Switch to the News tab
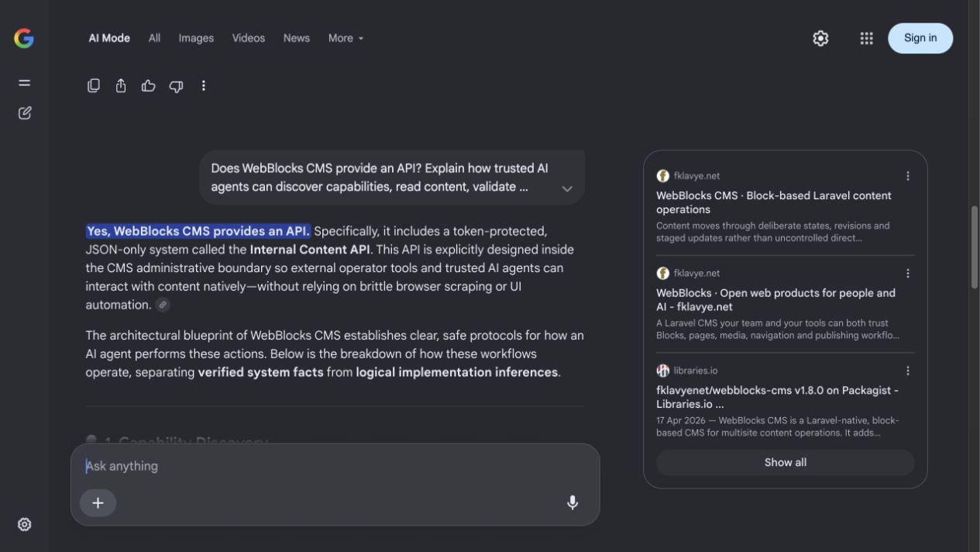Image resolution: width=980 pixels, height=552 pixels. [297, 38]
